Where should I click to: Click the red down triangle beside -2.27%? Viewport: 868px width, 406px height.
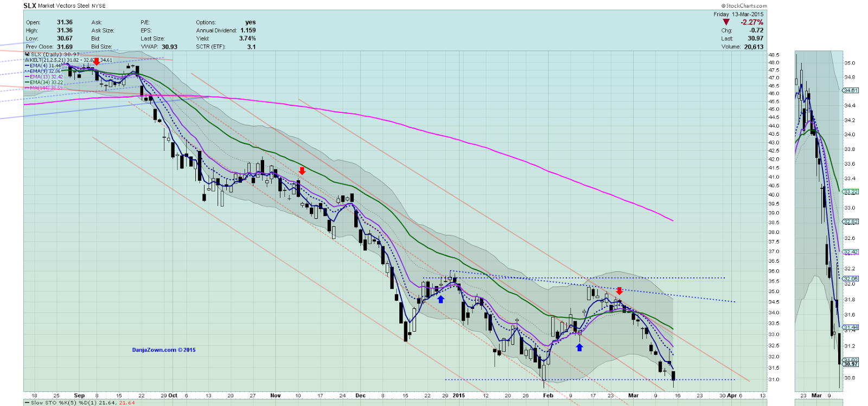coord(726,22)
